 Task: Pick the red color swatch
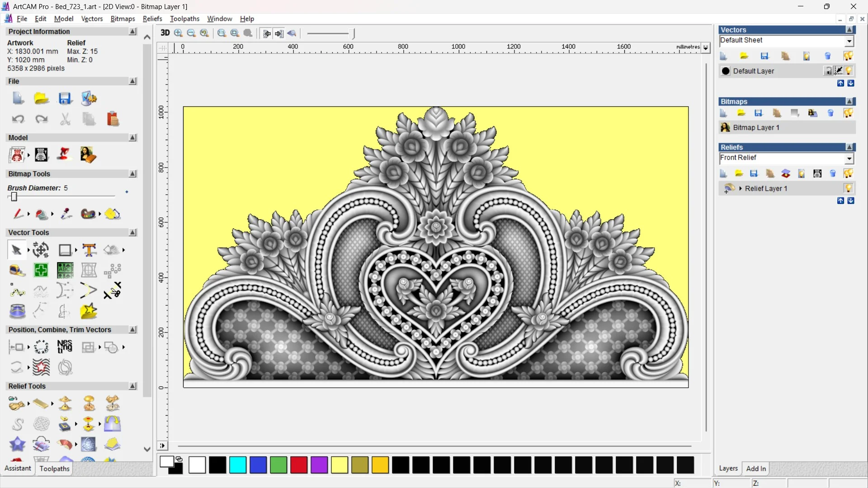click(x=298, y=465)
